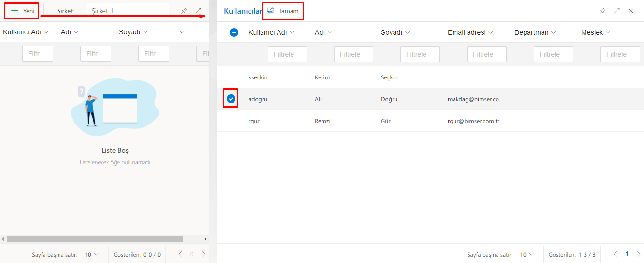Click the Soyadı filter box in Kullanıcılar panel

tap(420, 54)
